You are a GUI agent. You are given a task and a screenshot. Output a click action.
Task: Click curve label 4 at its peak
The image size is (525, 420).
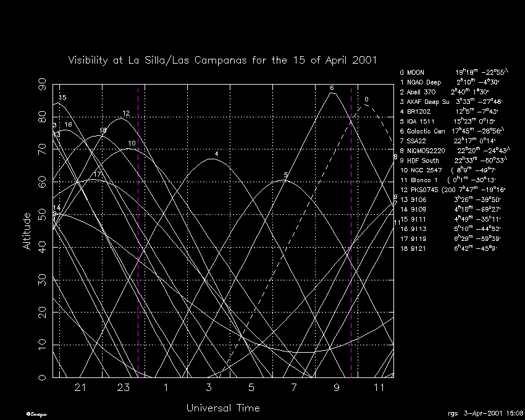pyautogui.click(x=216, y=154)
